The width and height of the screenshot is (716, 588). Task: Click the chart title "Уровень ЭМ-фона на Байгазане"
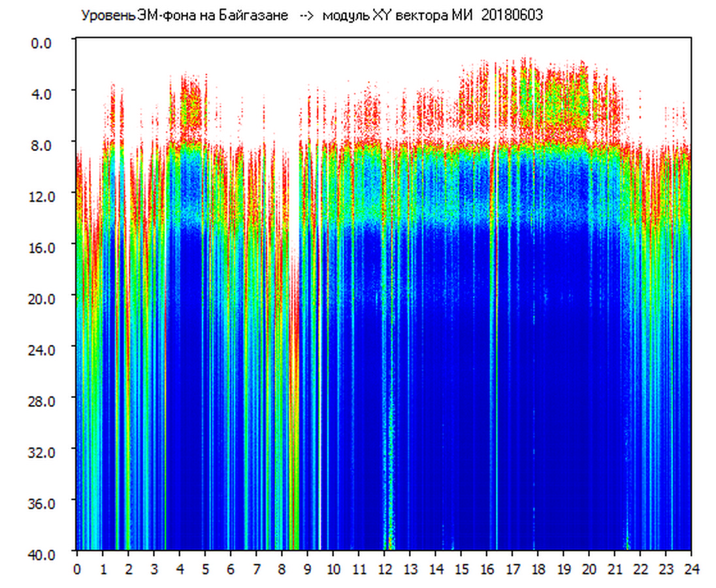pyautogui.click(x=184, y=16)
